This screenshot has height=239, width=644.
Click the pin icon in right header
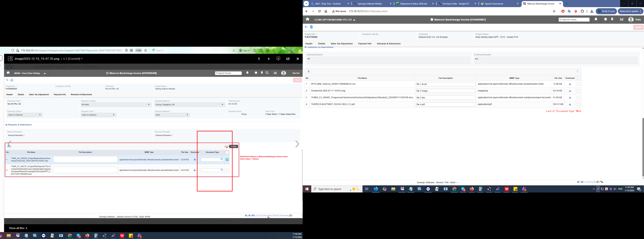612,19
